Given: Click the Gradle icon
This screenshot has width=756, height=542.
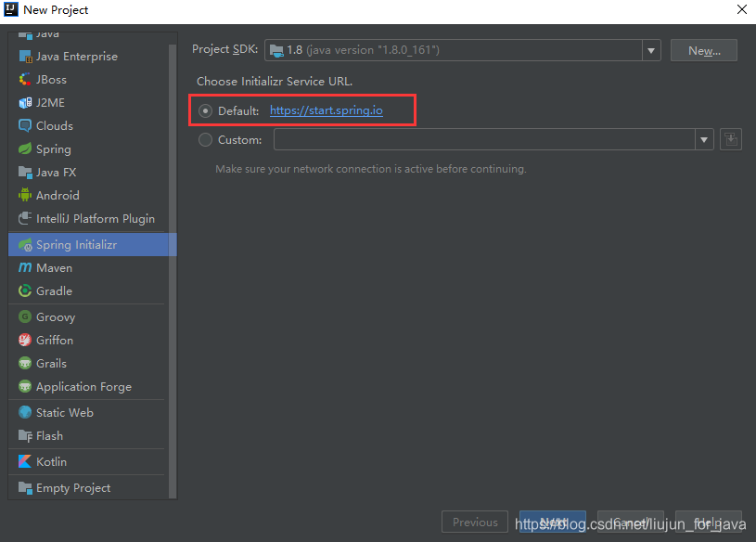Looking at the screenshot, I should click(x=25, y=290).
